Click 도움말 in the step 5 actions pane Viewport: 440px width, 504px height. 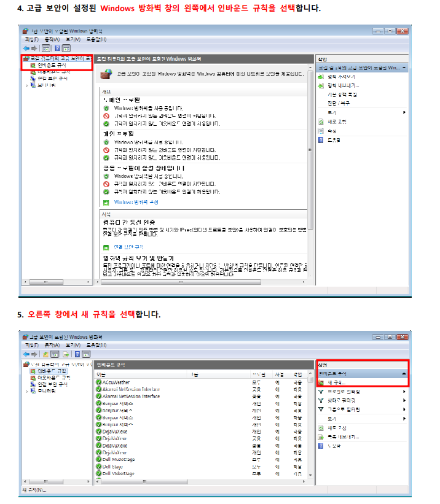pyautogui.click(x=334, y=446)
